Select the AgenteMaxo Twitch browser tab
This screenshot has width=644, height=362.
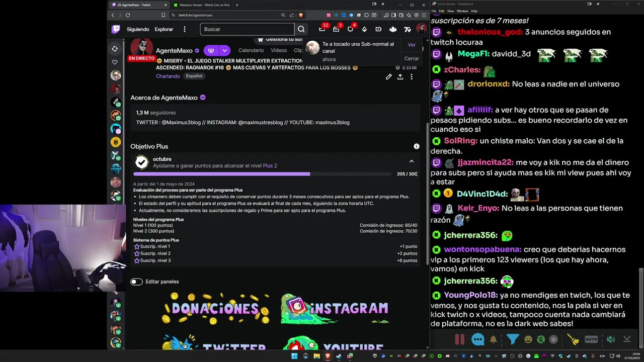138,5
